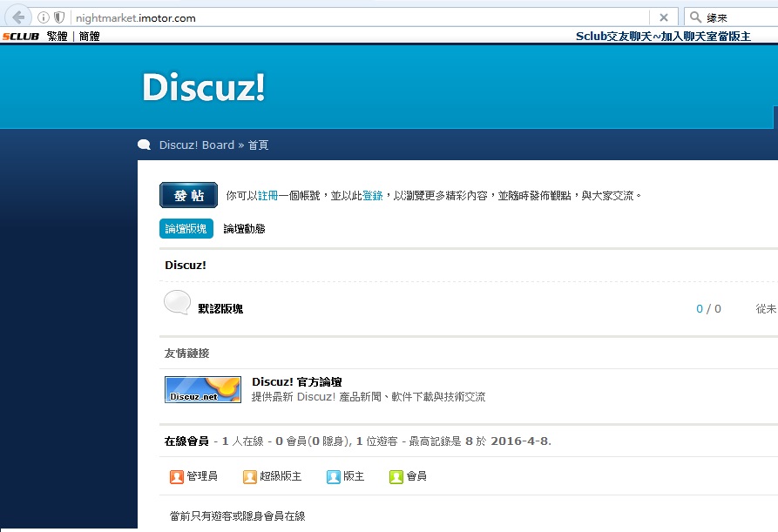Go back using the browser back arrow
Screen dimensions: 778x532
[18, 17]
